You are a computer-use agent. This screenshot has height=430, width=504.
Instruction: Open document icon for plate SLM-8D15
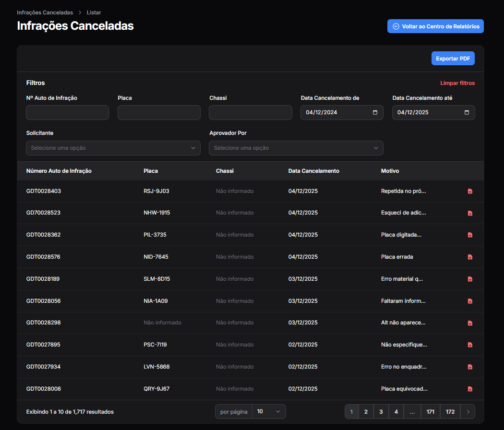(x=470, y=279)
